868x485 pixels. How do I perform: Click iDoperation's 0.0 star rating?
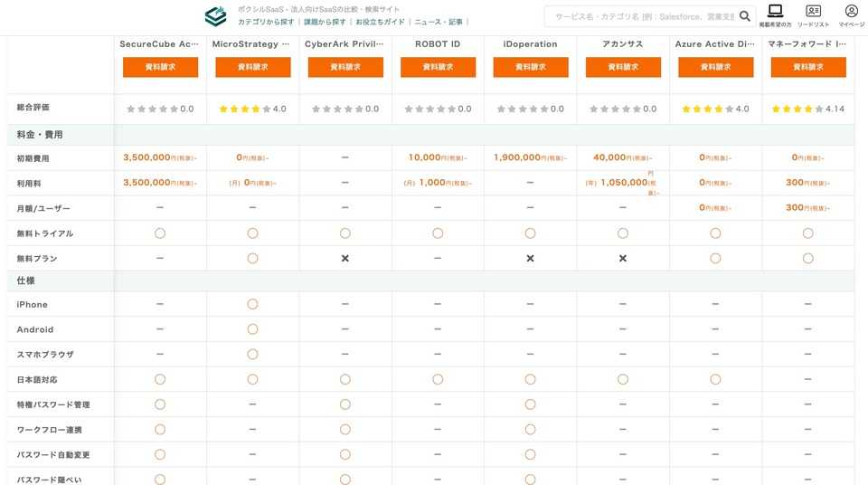coord(531,109)
